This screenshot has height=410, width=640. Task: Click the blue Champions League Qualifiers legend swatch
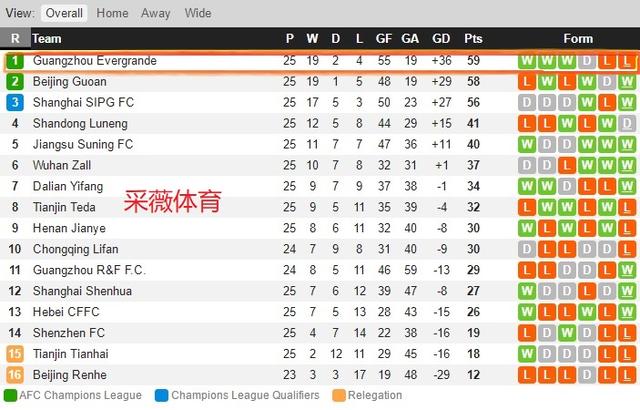tap(162, 396)
